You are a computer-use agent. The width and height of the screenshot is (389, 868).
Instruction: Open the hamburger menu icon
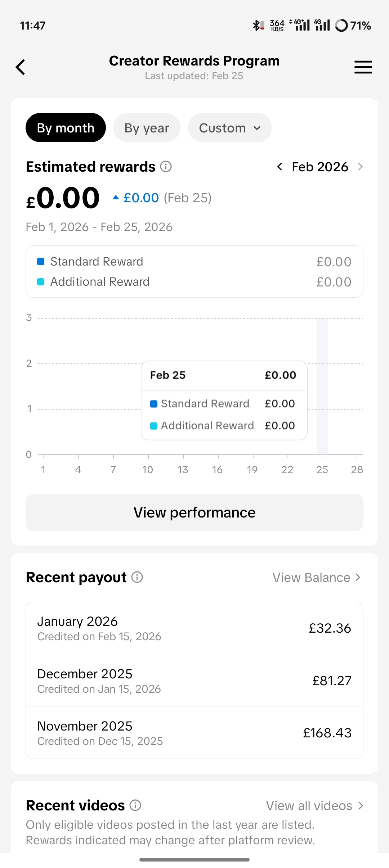point(363,67)
